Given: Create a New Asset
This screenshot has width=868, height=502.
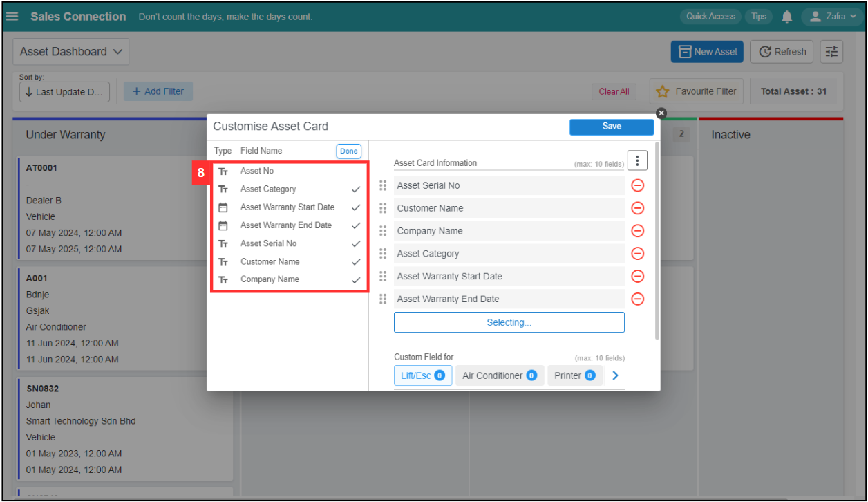Looking at the screenshot, I should [x=708, y=52].
